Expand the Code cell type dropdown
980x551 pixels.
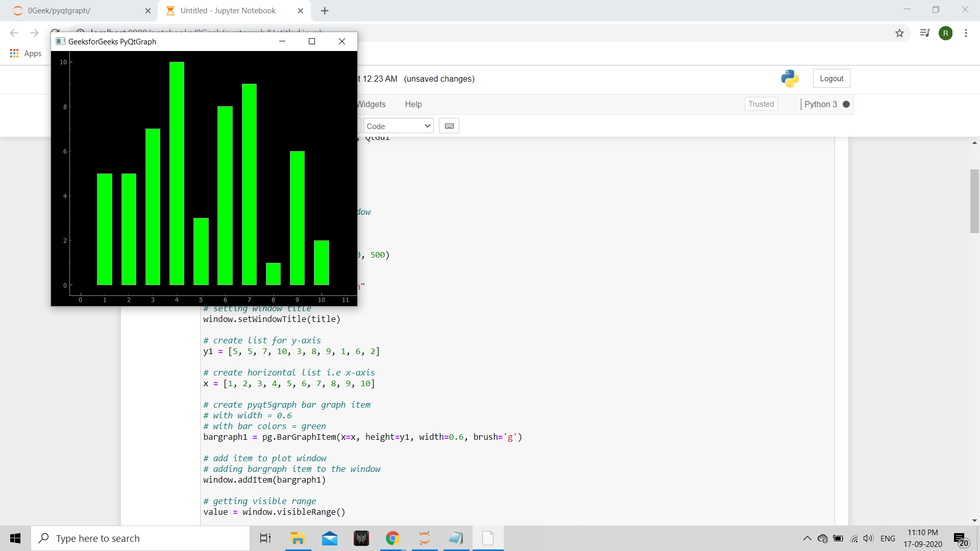[398, 126]
